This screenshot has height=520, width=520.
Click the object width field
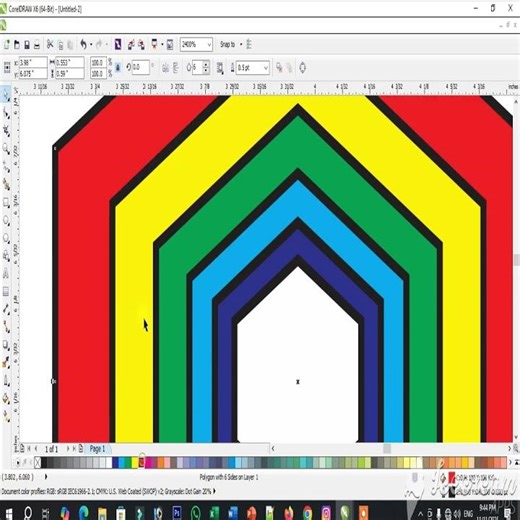[x=69, y=63]
